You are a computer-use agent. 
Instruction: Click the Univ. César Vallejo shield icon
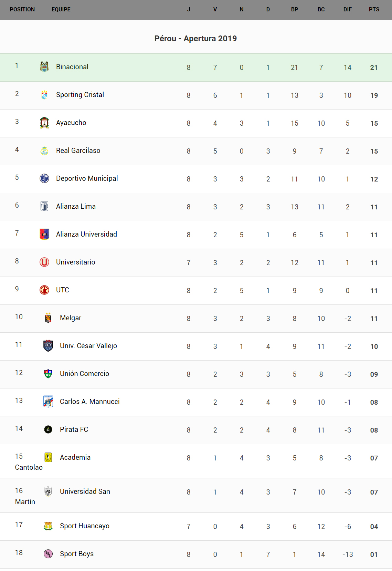[48, 346]
